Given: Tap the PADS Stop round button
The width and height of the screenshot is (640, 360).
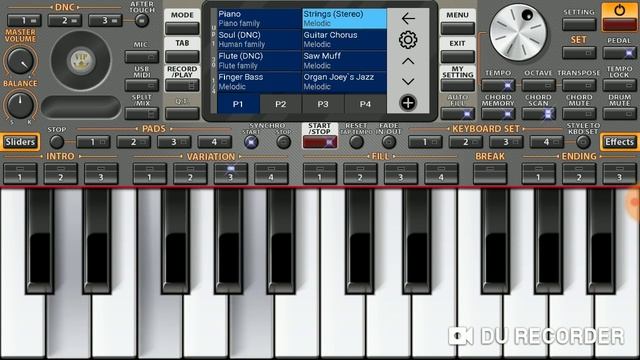Looking at the screenshot, I should (x=56, y=142).
